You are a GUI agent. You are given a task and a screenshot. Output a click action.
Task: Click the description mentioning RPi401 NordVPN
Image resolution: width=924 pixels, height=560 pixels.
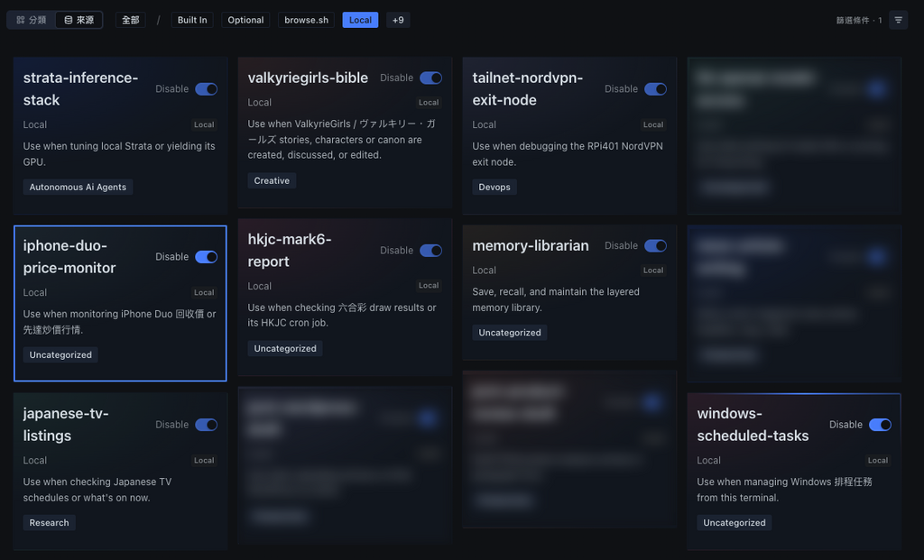tap(568, 153)
